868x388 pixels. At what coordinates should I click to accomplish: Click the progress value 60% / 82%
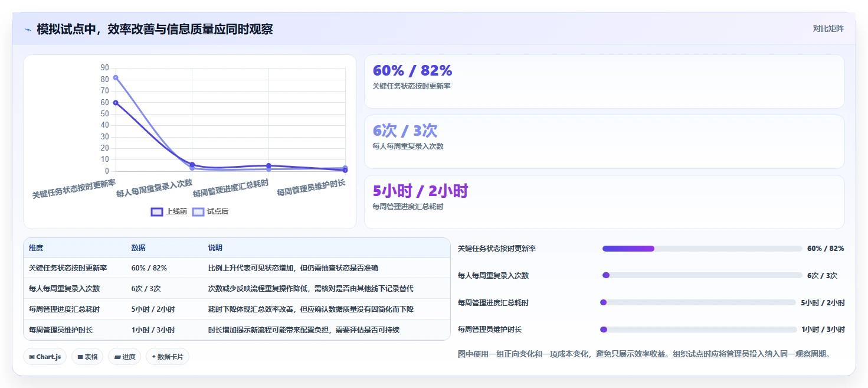coord(826,249)
